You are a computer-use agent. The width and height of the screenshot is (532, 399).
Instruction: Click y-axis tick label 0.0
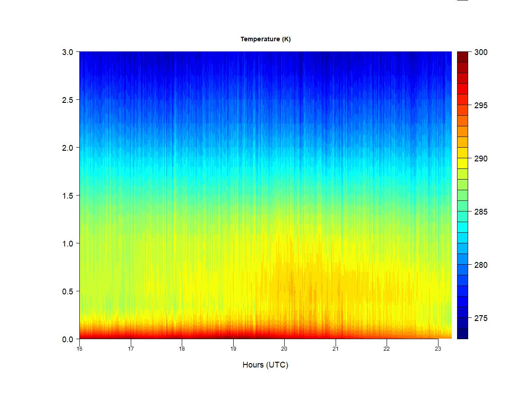pyautogui.click(x=67, y=339)
